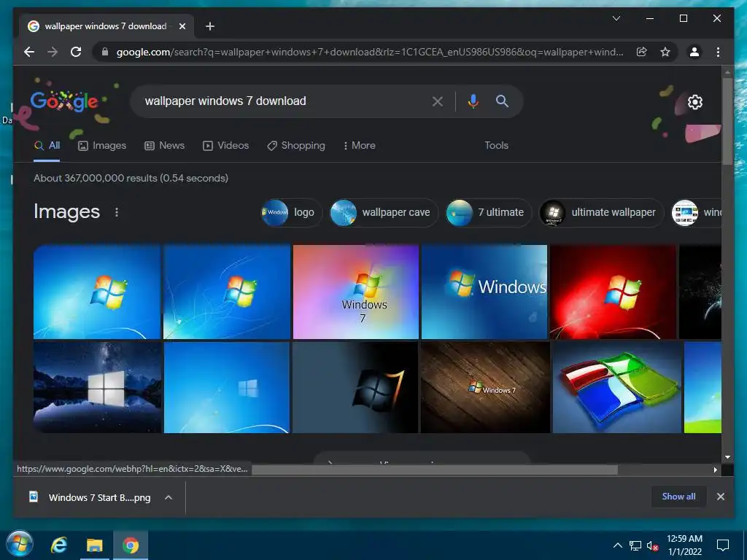Open the Chrome profile icon
747x560 pixels.
point(694,52)
